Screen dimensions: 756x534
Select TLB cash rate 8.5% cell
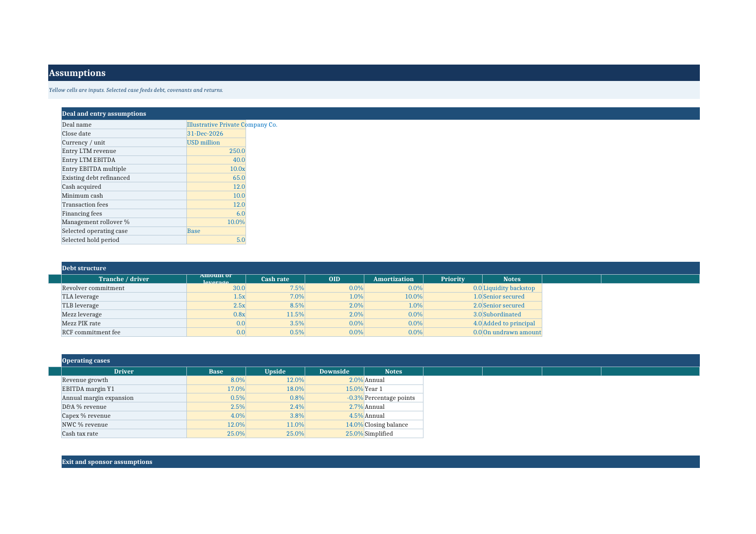(x=275, y=305)
